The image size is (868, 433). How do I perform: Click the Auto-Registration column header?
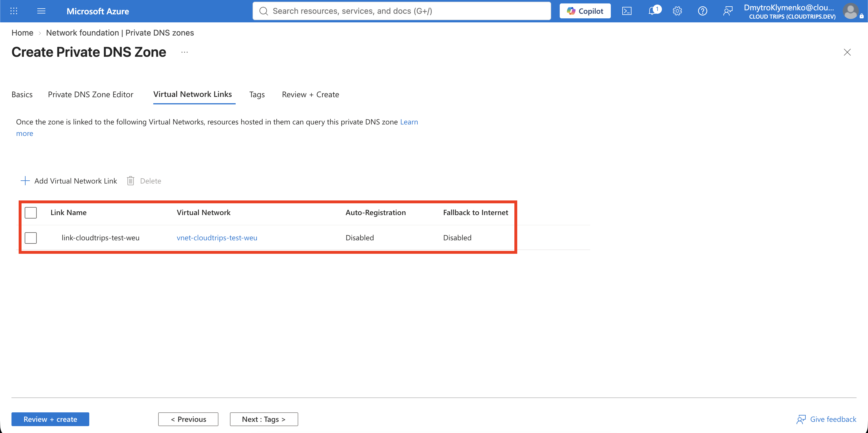click(376, 212)
